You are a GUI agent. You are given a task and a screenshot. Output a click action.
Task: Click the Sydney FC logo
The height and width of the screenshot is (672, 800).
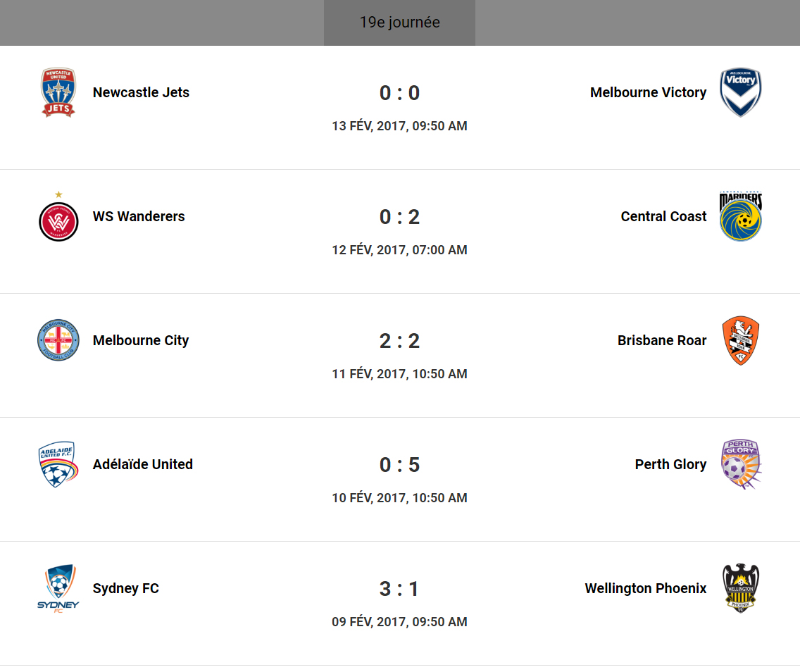pos(58,588)
